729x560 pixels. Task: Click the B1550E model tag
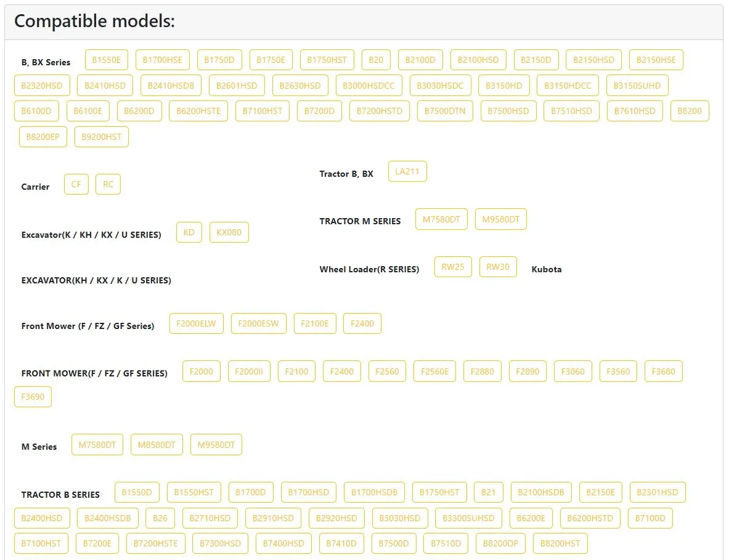click(x=107, y=60)
